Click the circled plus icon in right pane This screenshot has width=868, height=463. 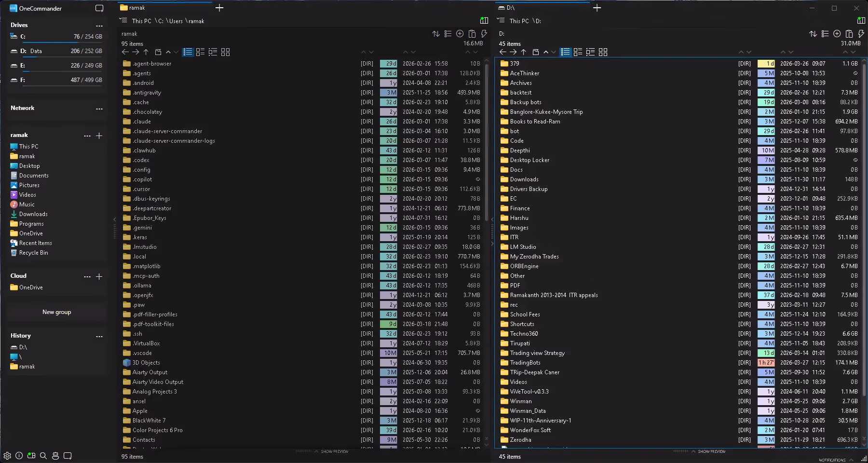pos(837,34)
